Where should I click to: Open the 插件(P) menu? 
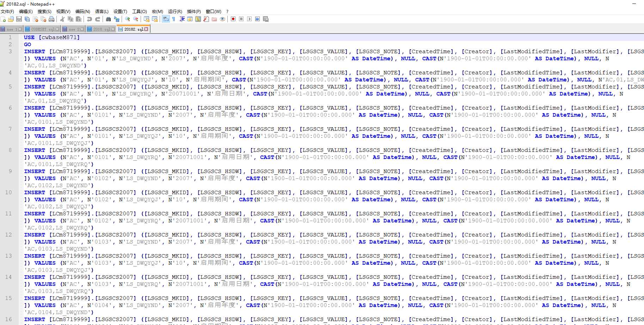[x=194, y=11]
